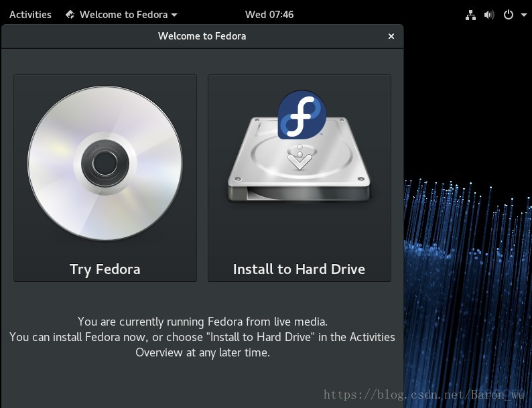Click the Fedora logo on the hard drive

(302, 115)
